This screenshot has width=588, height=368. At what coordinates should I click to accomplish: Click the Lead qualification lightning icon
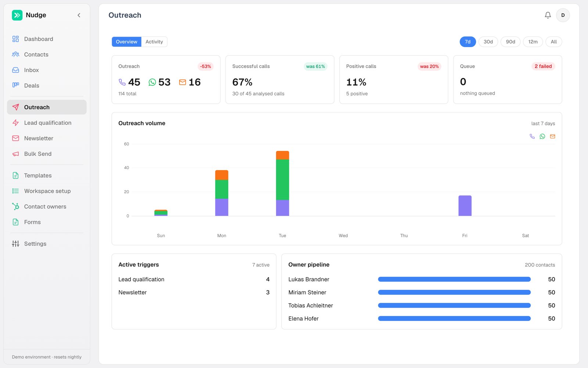[15, 123]
